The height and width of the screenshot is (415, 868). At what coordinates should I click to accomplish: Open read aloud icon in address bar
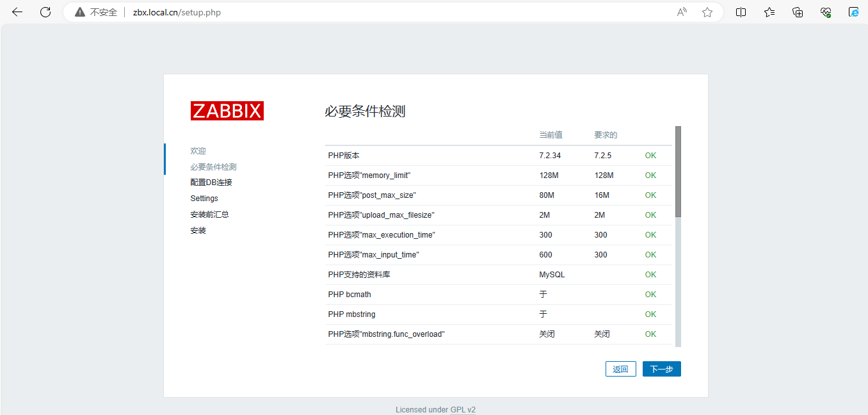coord(682,12)
